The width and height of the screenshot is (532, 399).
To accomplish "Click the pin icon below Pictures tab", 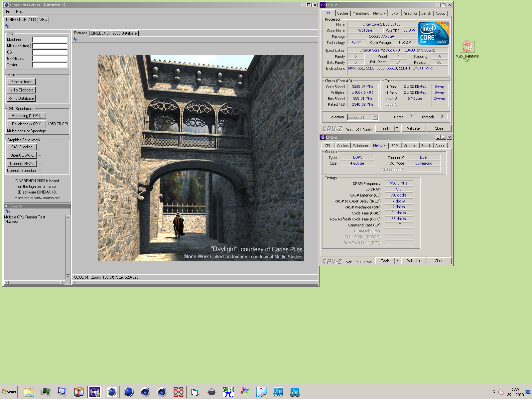I will pos(75,40).
